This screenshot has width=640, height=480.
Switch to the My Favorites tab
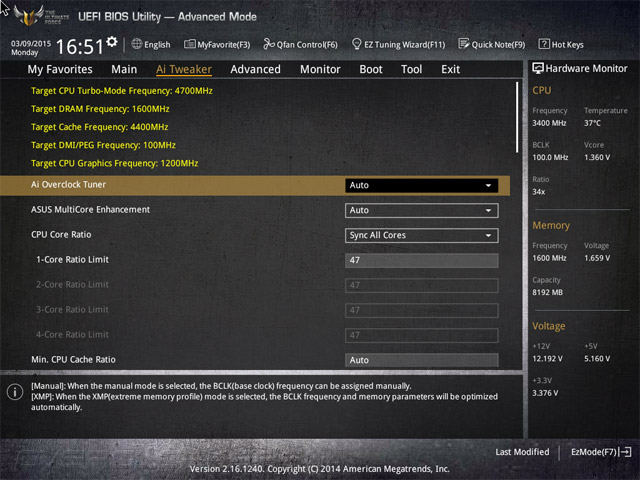(60, 69)
